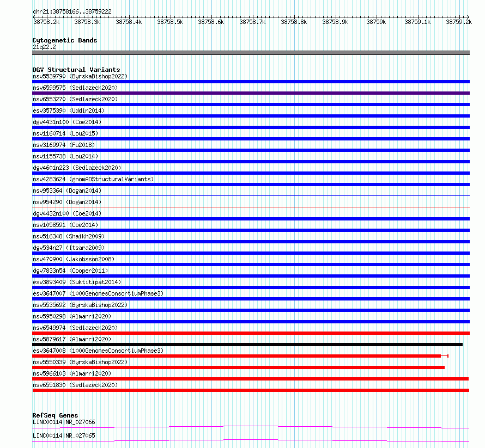Select nsv954290 (Dogan2014) variant label
The image size is (485, 448).
pos(67,202)
